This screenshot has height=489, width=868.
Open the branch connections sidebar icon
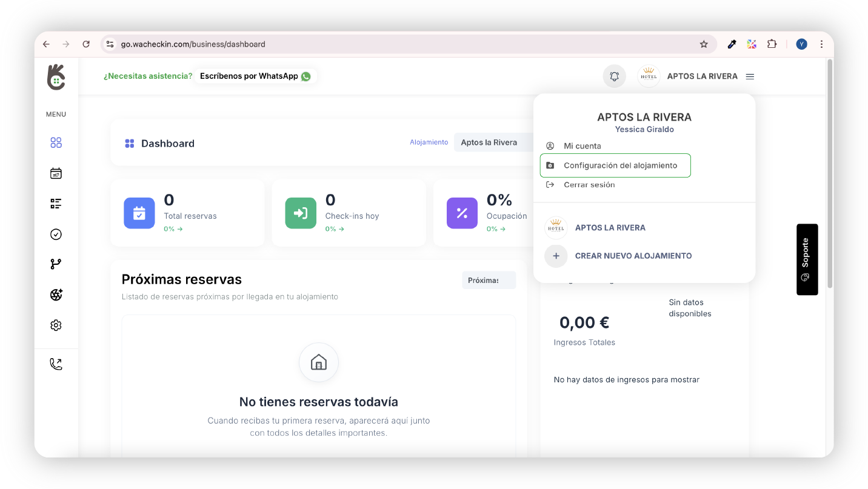(x=56, y=264)
